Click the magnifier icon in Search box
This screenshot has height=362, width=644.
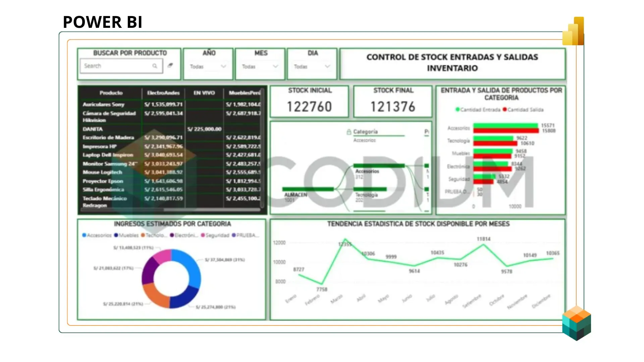pos(155,66)
